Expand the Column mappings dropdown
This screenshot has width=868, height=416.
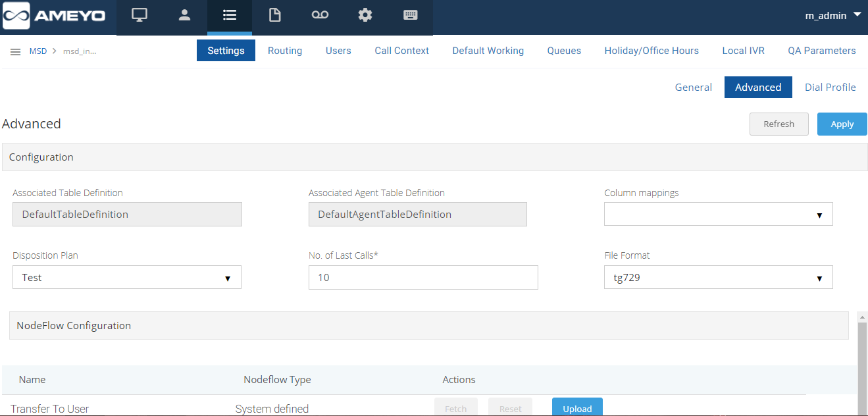click(718, 215)
